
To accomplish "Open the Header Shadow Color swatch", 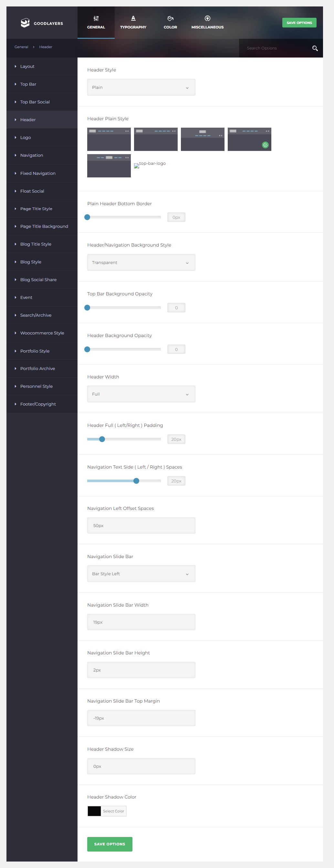I will coord(94,811).
